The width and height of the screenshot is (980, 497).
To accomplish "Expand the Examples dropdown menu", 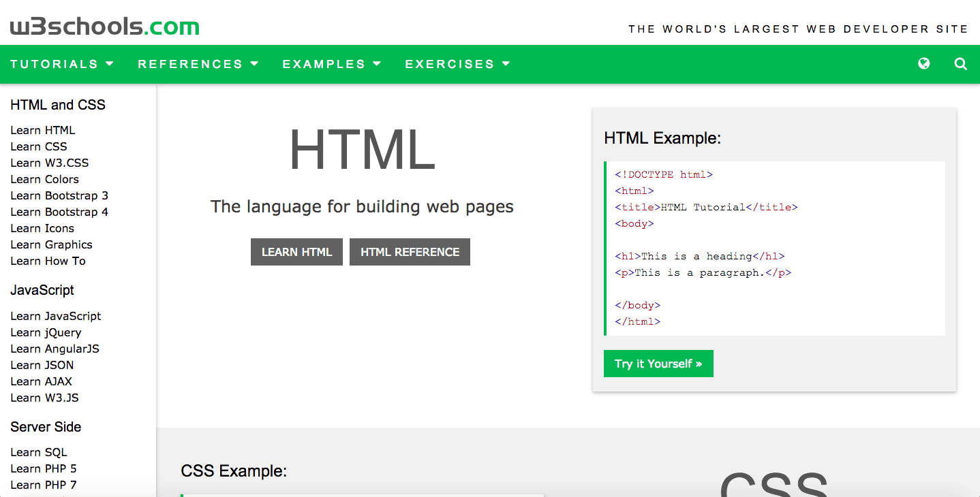I will tap(331, 64).
